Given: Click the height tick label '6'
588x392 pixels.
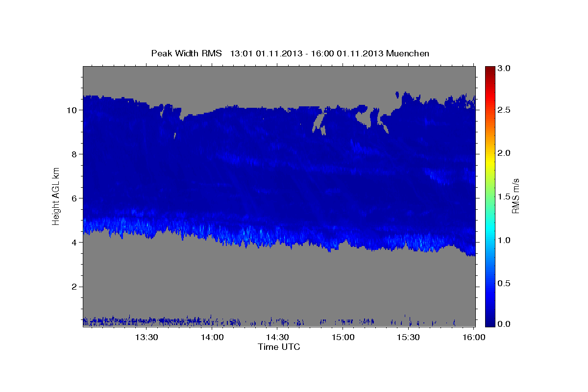Looking at the screenshot, I should pos(75,198).
